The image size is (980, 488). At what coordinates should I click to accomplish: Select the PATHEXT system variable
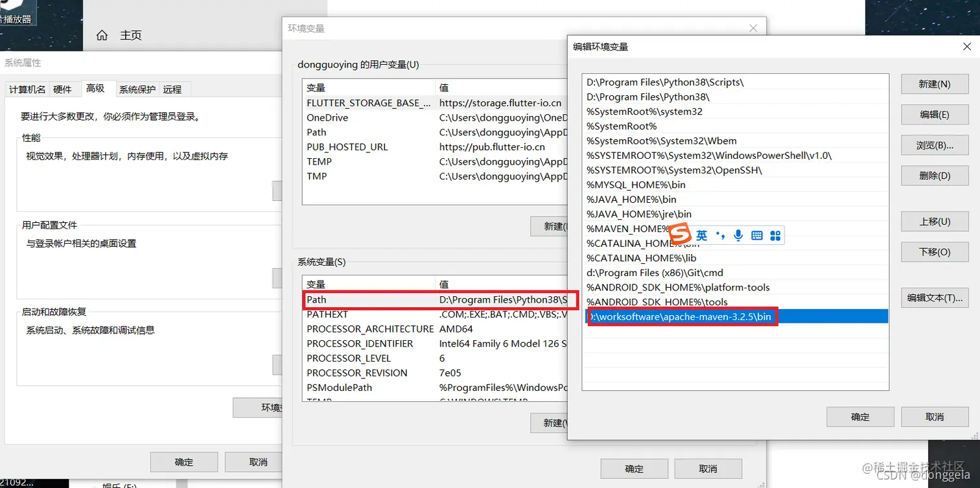coord(435,314)
